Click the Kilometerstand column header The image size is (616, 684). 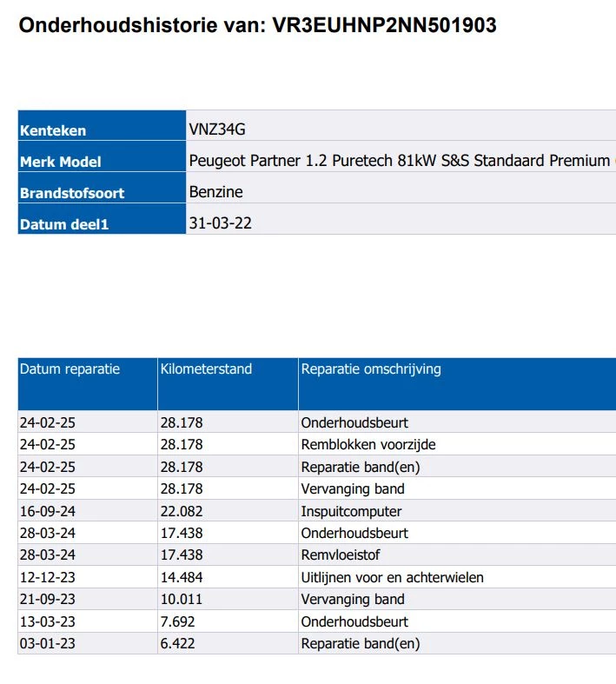pyautogui.click(x=206, y=369)
